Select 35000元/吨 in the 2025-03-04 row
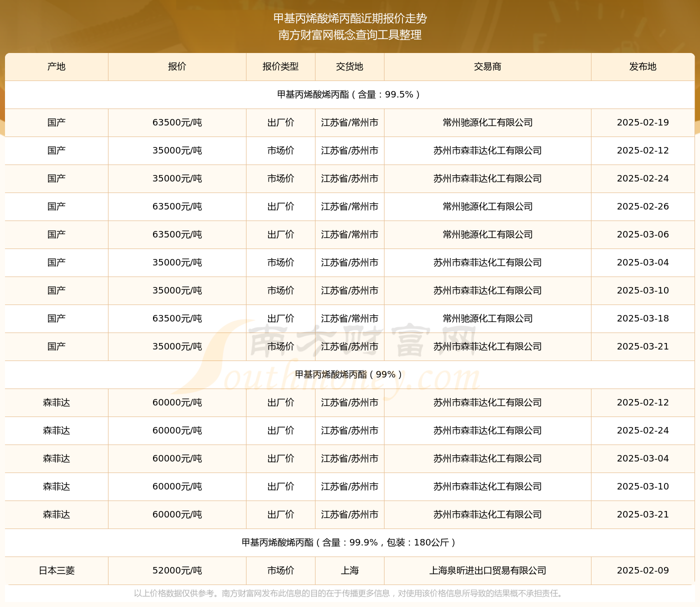Screen dimensions: 700x607 pos(177,262)
